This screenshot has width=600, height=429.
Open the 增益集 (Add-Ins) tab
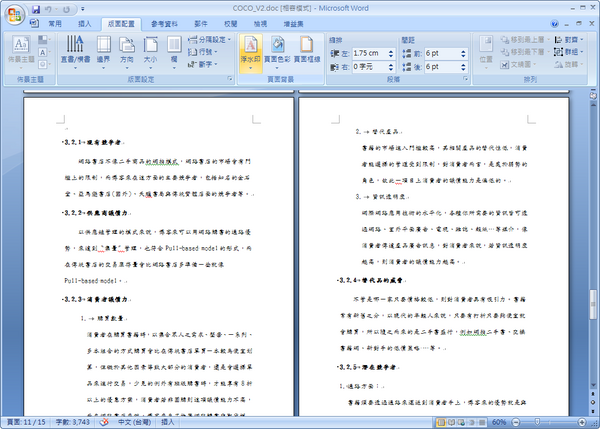(293, 24)
